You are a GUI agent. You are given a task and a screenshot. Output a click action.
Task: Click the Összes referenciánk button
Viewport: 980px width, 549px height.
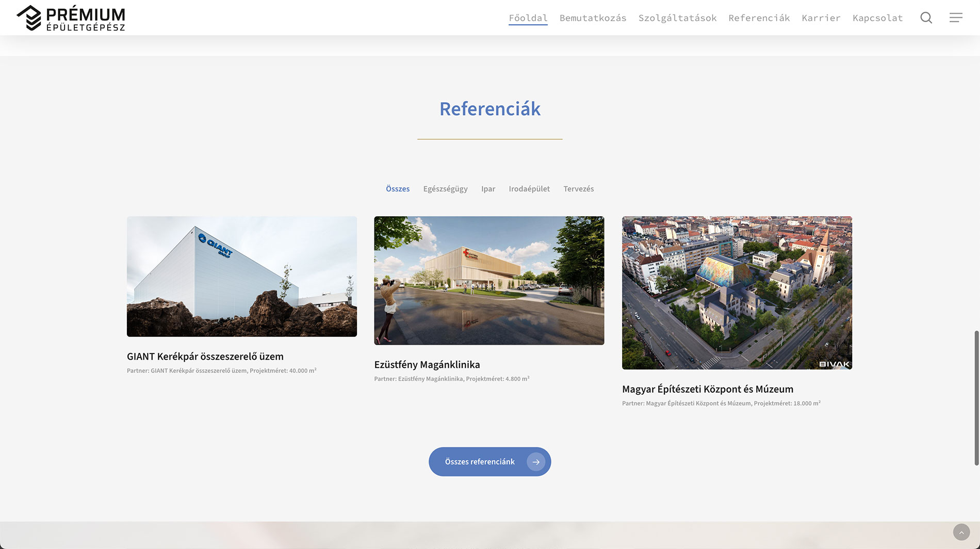pyautogui.click(x=490, y=462)
